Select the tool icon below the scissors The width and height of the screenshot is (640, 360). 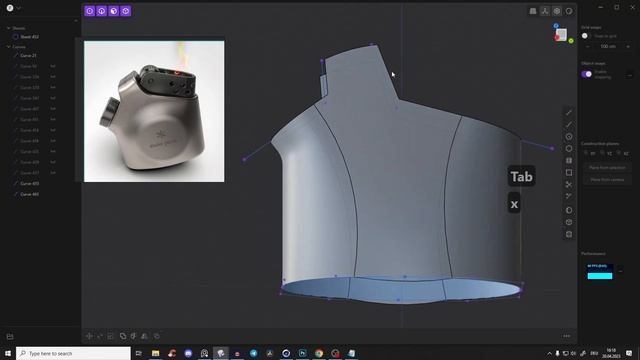[x=569, y=196]
